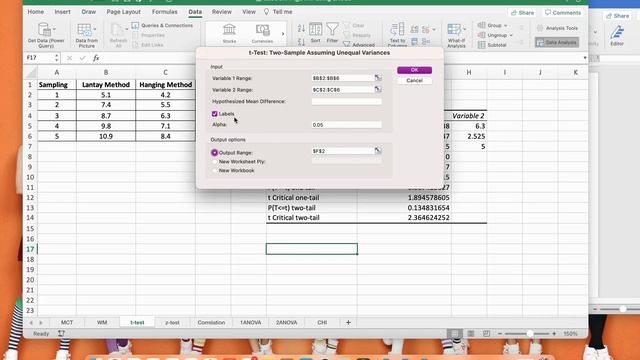
Task: Cancel formula entry with X icon
Action: tap(69, 58)
